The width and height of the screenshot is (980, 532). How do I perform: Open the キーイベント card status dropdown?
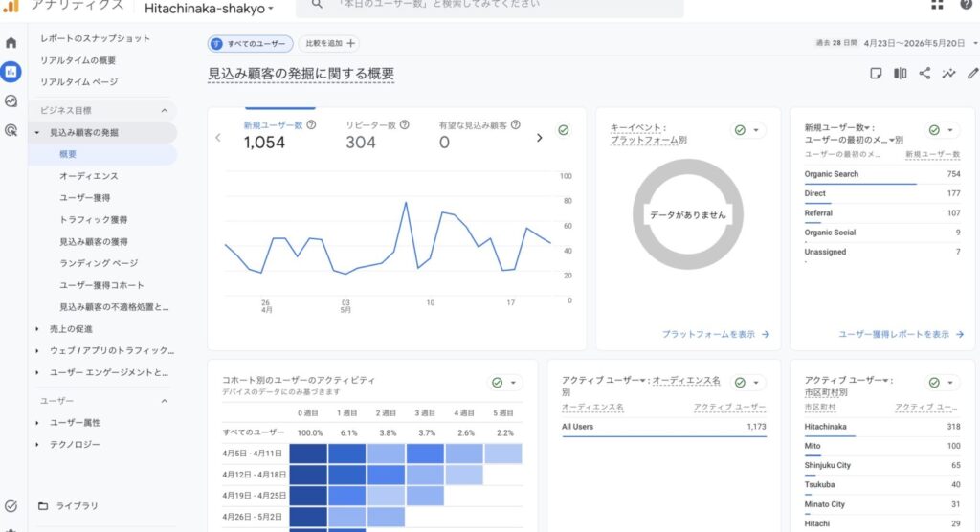click(756, 130)
